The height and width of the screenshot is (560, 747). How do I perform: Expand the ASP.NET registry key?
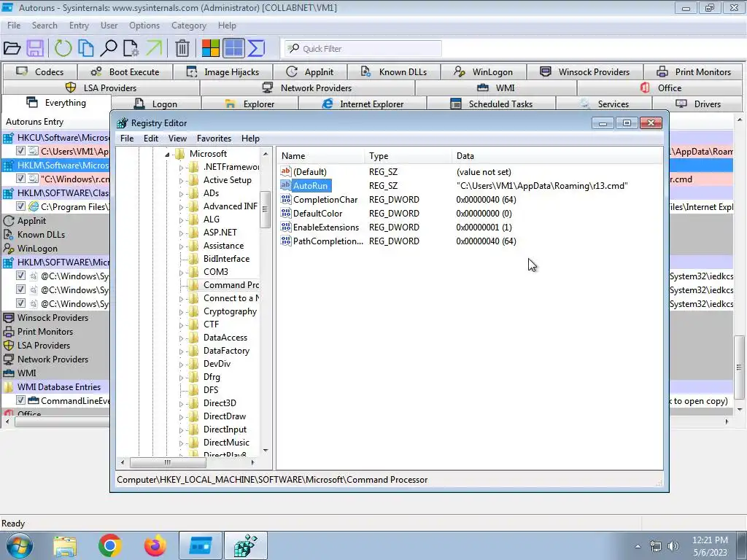coord(181,233)
